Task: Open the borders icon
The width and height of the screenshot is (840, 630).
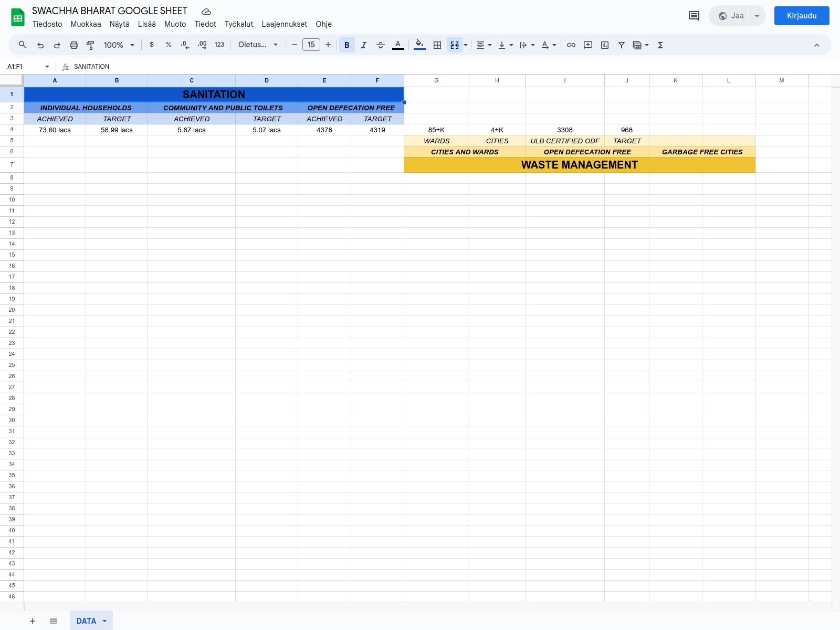Action: point(437,45)
